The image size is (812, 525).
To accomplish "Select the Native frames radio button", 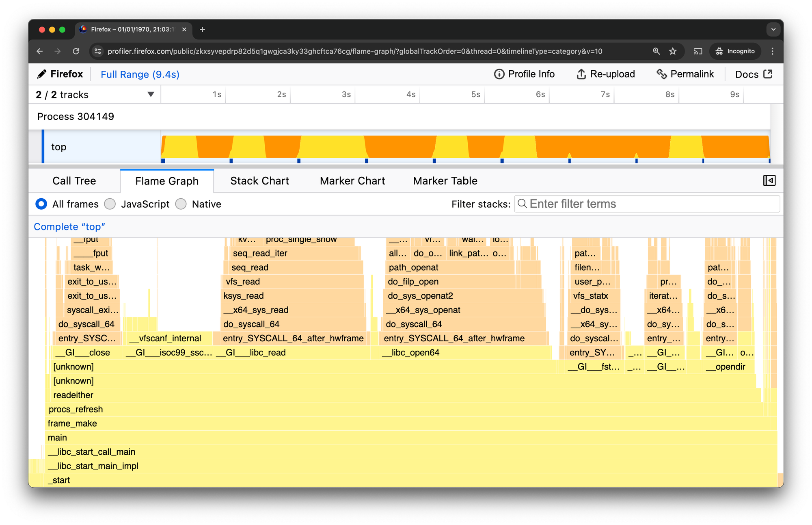I will coord(181,204).
